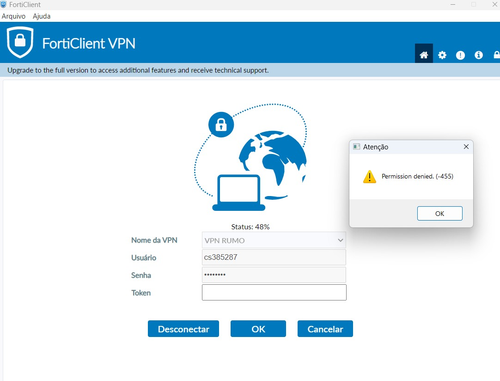Click the upgrade to full version banner
This screenshot has width=500, height=381.
(250, 70)
